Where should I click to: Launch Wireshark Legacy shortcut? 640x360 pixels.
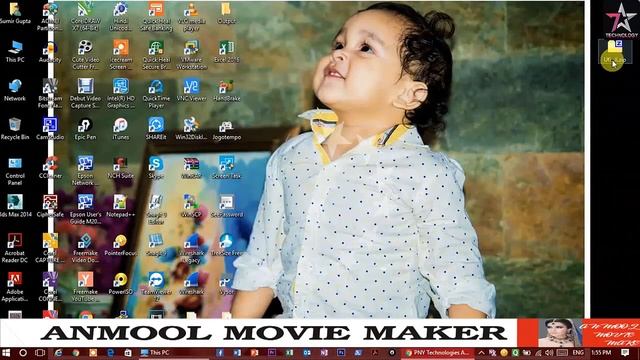pos(191,248)
